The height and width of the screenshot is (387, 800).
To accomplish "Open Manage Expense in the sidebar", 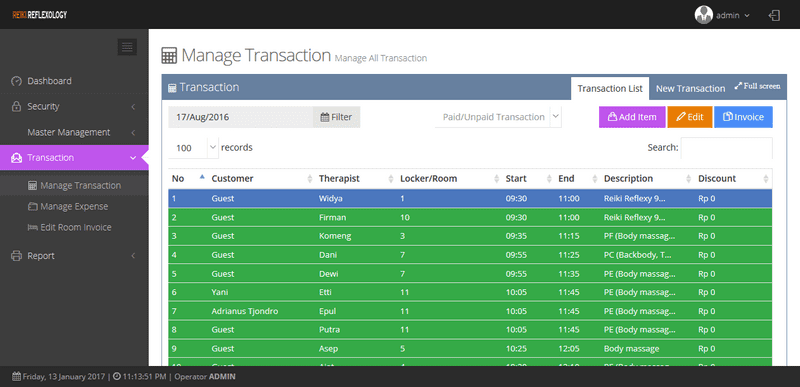I will 74,207.
